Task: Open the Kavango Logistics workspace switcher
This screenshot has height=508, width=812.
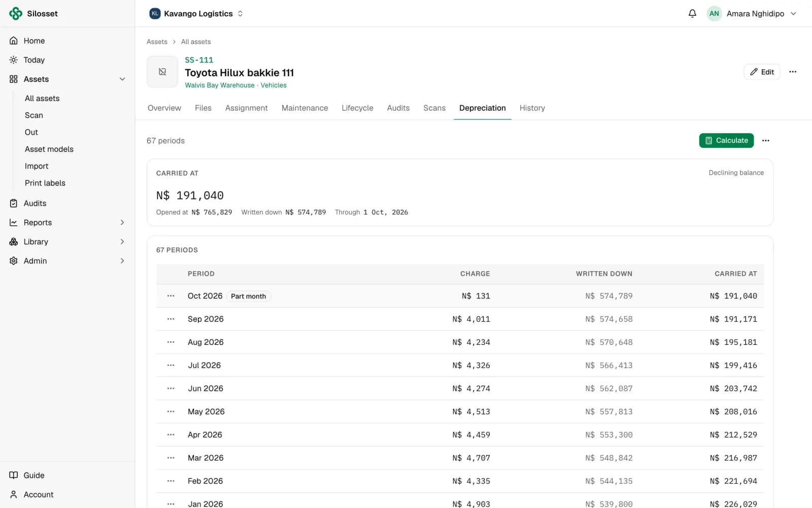Action: pos(196,14)
